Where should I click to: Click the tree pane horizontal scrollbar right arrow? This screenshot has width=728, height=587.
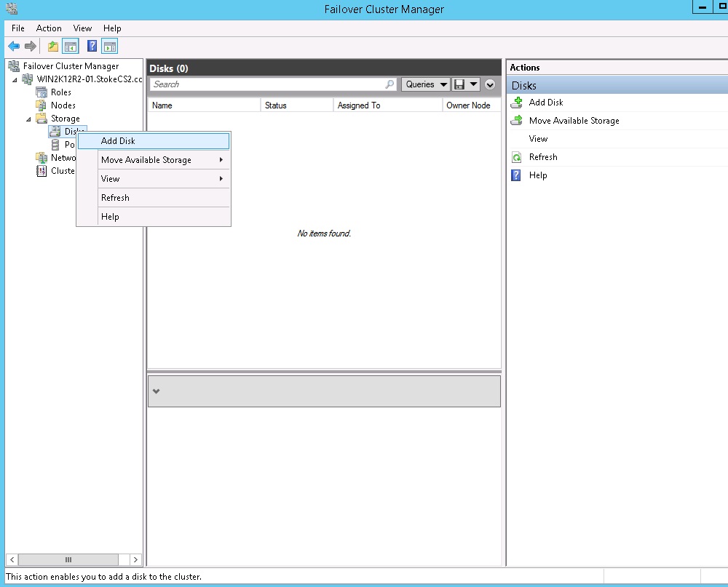click(135, 559)
